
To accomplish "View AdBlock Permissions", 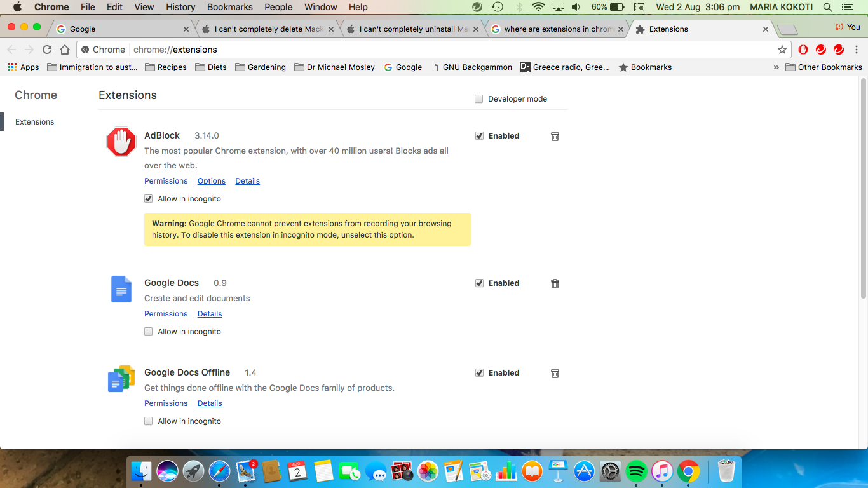I will click(166, 181).
